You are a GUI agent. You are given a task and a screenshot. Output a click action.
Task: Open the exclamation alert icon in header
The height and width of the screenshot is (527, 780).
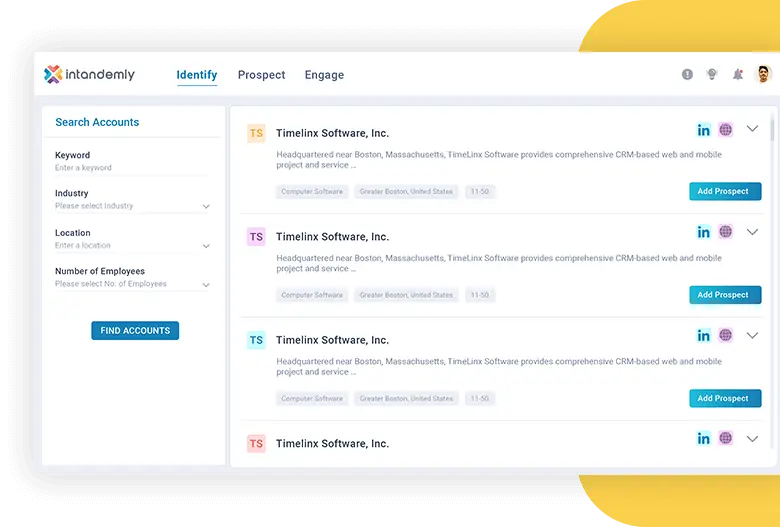tap(687, 74)
